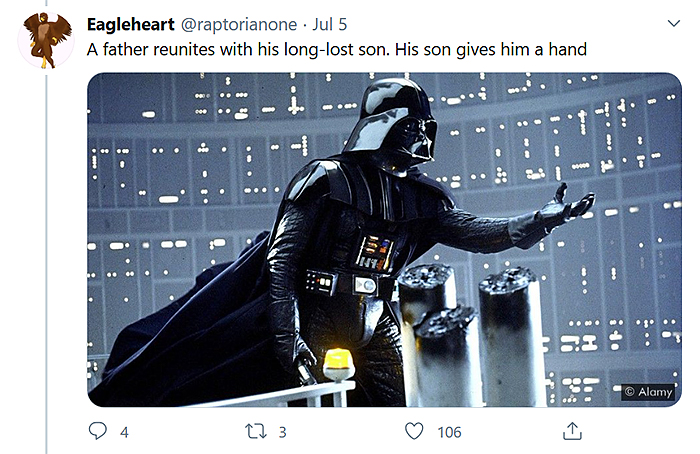Screen dimensions: 700x454
Task: Open the Darth Vader image thumbnail
Action: pos(384,240)
